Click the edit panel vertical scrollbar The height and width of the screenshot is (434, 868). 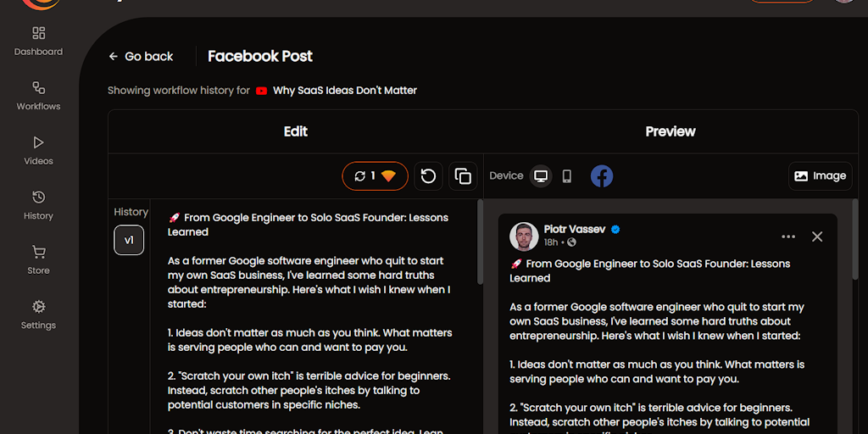point(480,242)
